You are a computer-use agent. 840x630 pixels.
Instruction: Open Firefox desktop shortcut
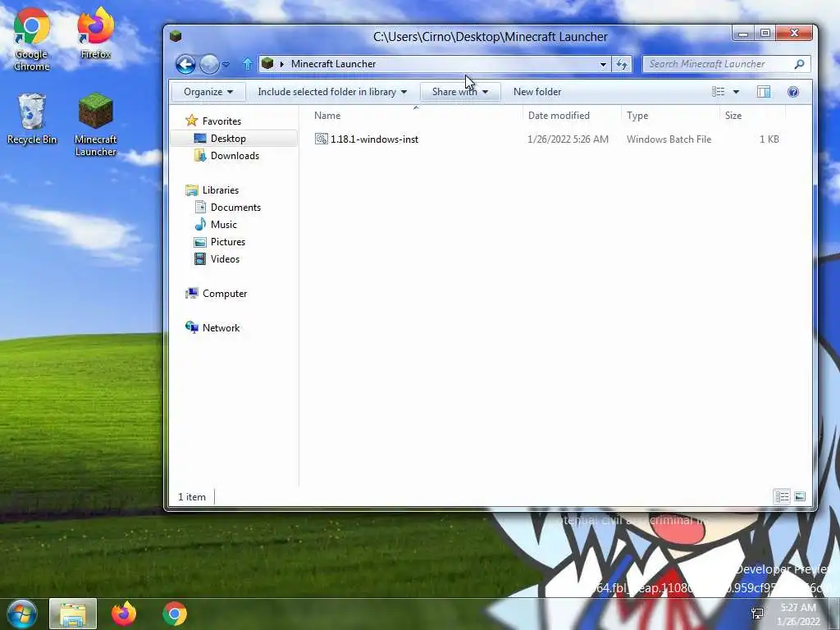click(x=95, y=33)
